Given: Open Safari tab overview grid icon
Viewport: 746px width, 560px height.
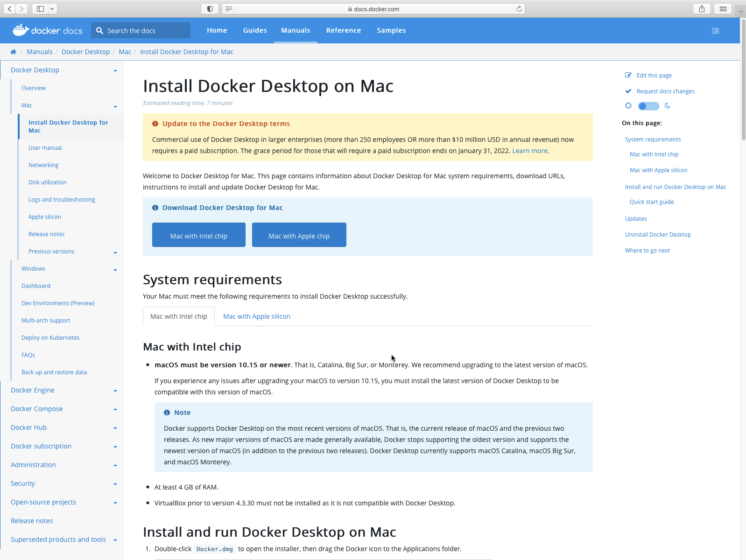Looking at the screenshot, I should (x=723, y=9).
